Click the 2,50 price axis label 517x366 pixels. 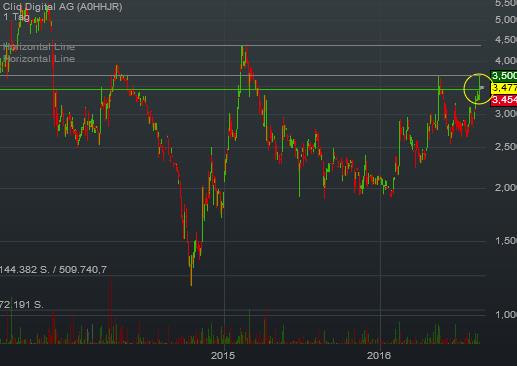point(506,146)
